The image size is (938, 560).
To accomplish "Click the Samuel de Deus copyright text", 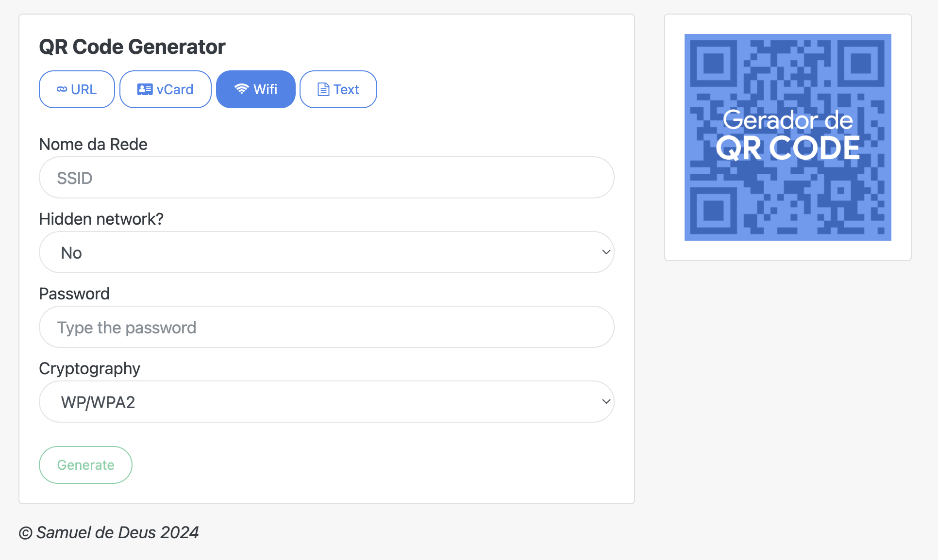I will (x=109, y=532).
